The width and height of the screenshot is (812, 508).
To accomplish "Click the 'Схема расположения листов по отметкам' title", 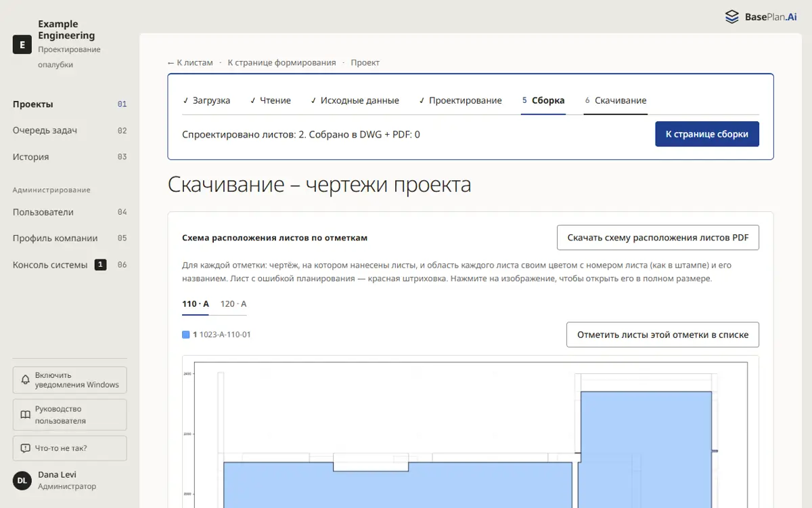I will click(x=275, y=238).
